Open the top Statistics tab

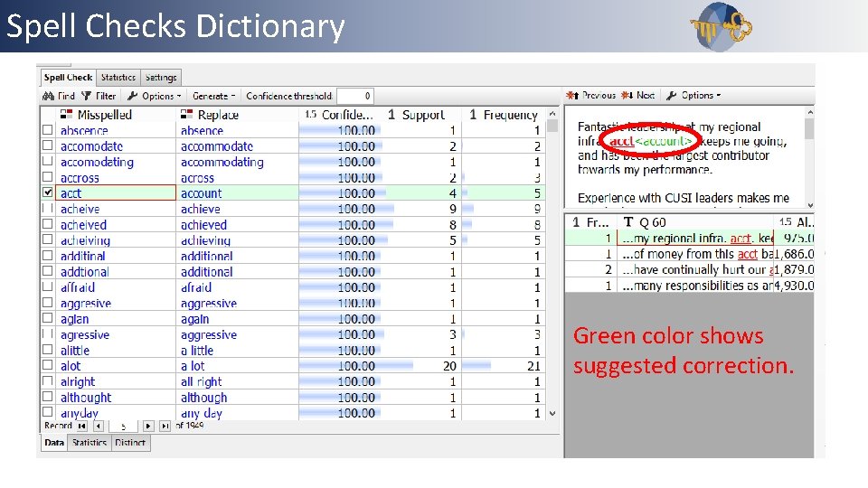coord(118,78)
